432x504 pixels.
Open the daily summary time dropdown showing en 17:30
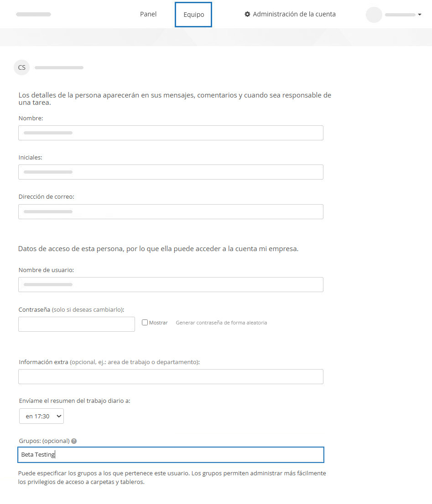41,416
